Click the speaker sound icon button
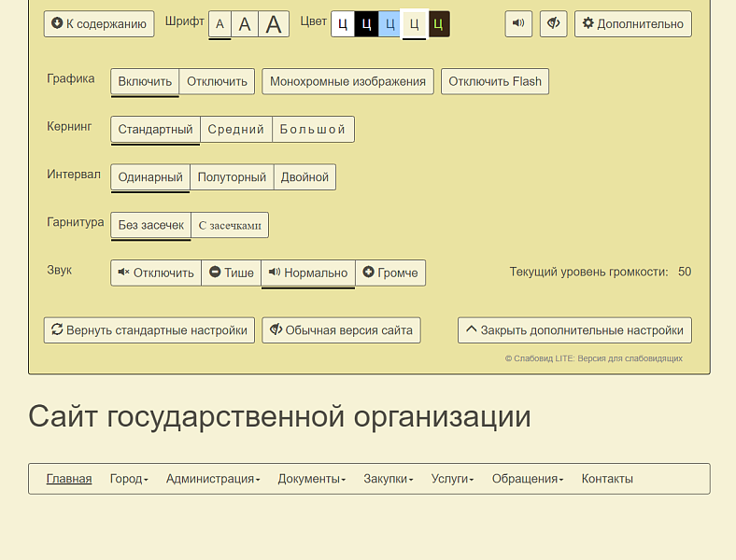The width and height of the screenshot is (736, 560). pos(518,23)
